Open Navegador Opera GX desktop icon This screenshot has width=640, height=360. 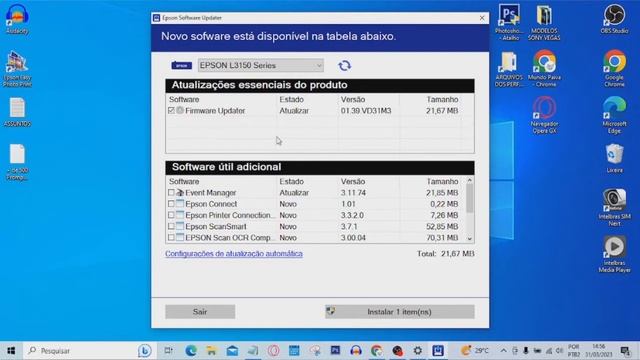pos(544,115)
